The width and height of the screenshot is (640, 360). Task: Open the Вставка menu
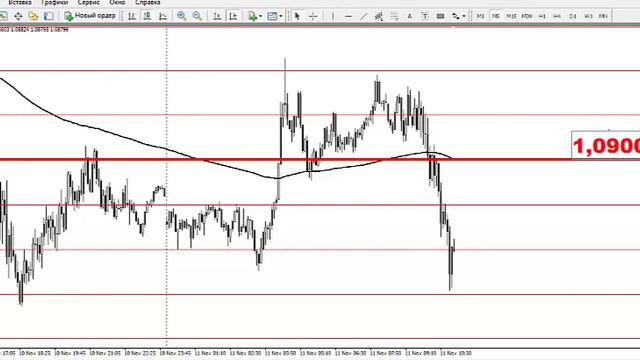coord(20,2)
